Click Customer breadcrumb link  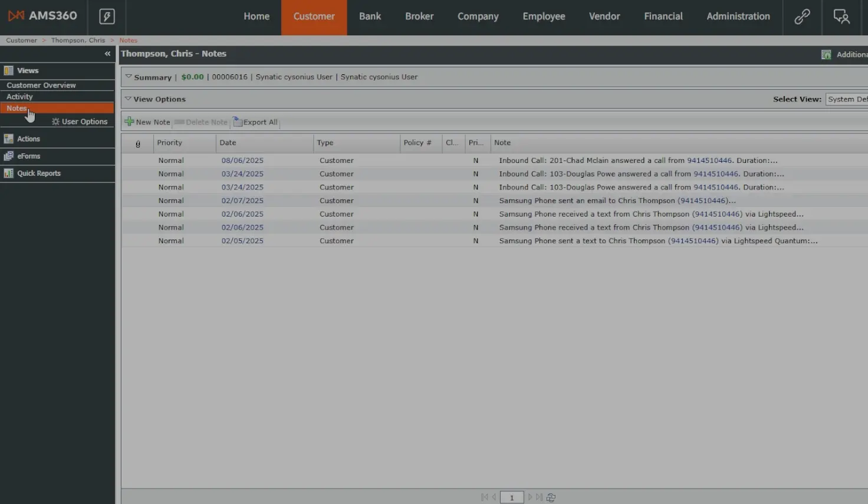pyautogui.click(x=21, y=40)
